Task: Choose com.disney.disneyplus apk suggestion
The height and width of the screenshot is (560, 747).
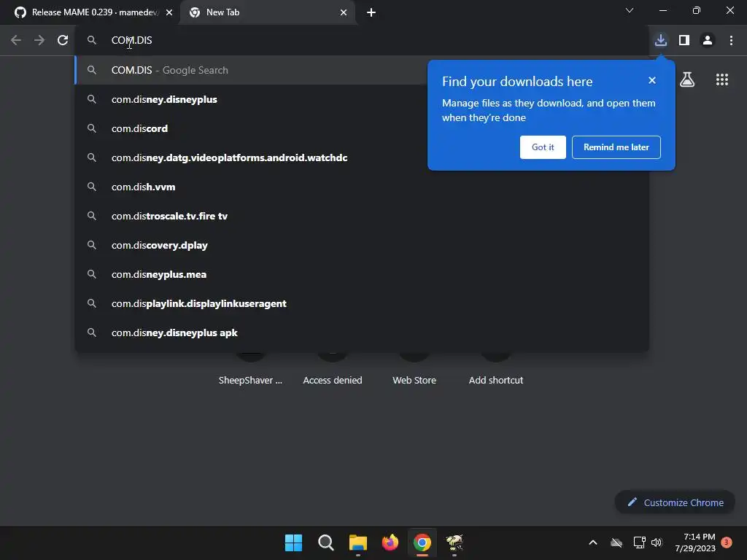Action: (x=362, y=332)
